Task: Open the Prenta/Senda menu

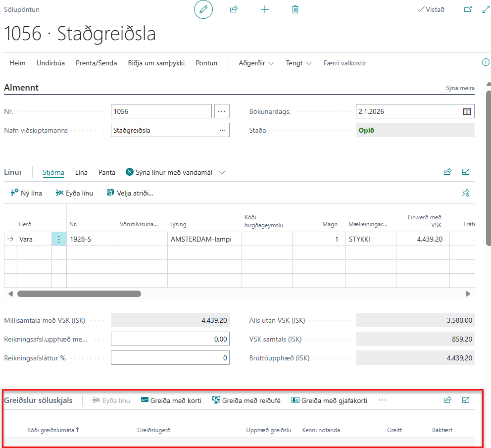Action: (x=96, y=63)
